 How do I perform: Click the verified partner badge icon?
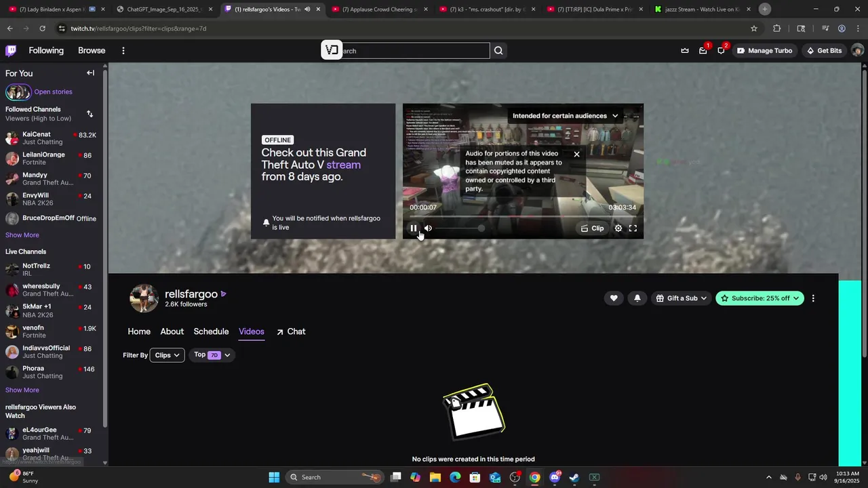[223, 294]
